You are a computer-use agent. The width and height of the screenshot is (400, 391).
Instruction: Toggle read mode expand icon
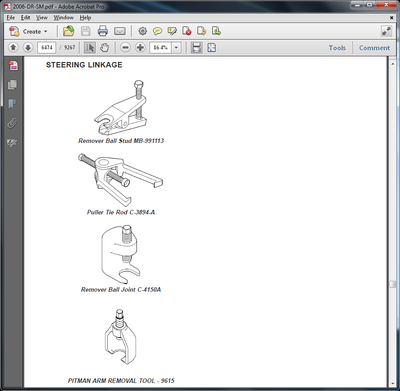(386, 31)
